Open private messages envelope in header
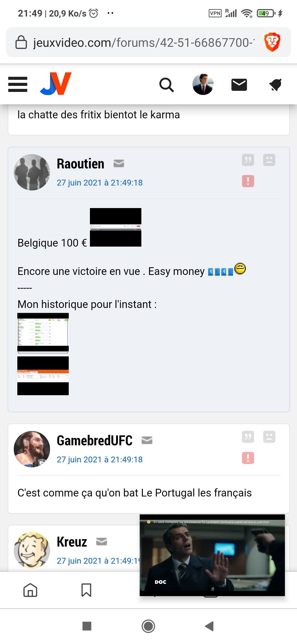297x644 pixels. tap(239, 84)
